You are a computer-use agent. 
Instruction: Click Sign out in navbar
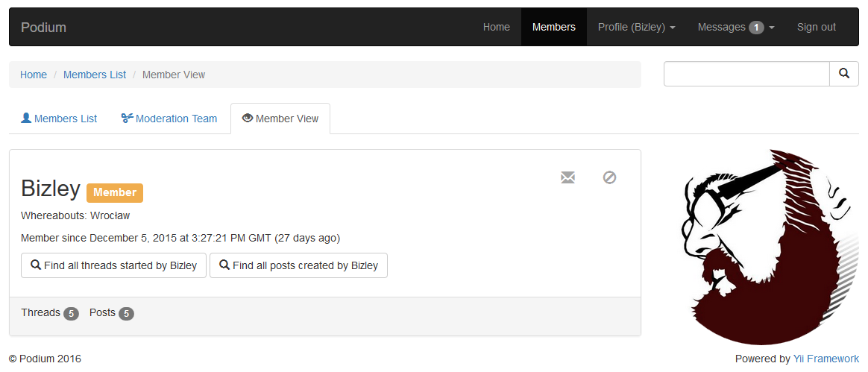[817, 27]
